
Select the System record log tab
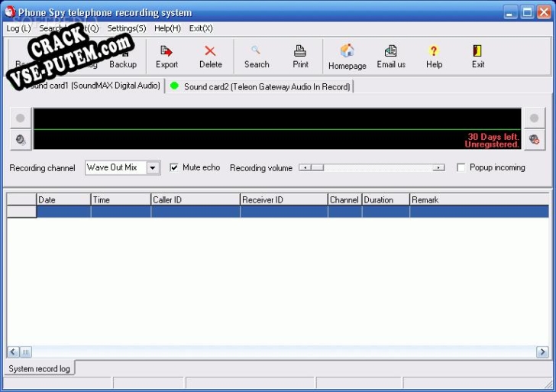[x=40, y=368]
